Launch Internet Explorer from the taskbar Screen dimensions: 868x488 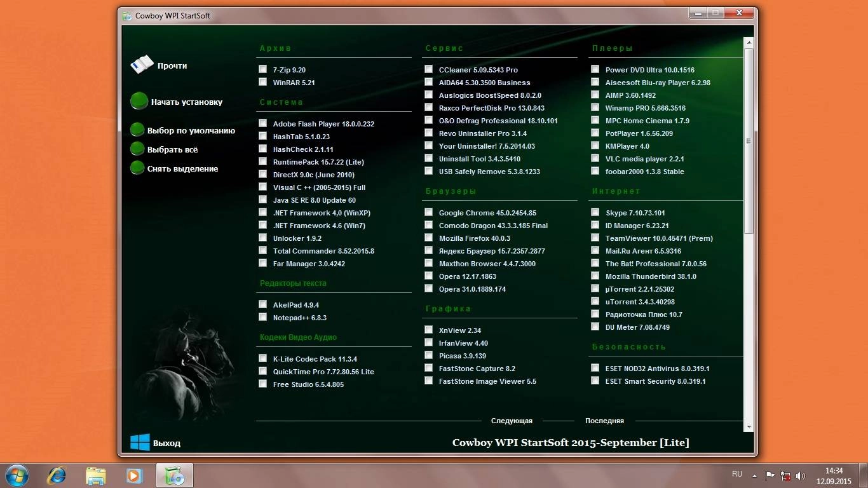coord(57,475)
